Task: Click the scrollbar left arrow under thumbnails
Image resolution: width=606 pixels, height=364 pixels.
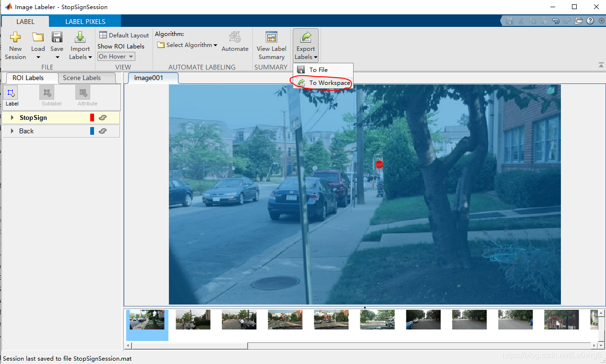Action: tap(129, 345)
